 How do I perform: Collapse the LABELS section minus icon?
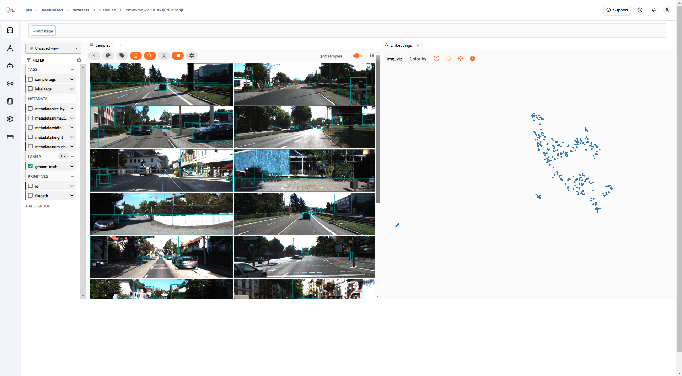click(73, 156)
